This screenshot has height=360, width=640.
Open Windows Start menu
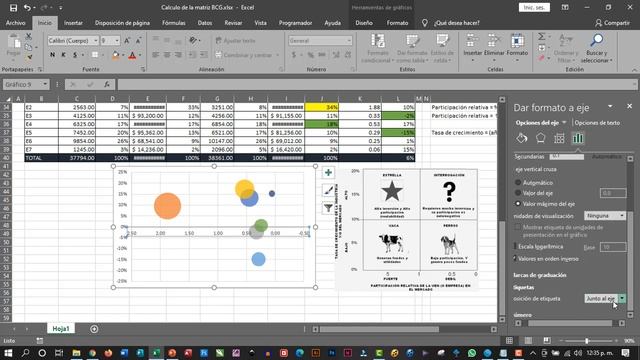(x=8, y=353)
